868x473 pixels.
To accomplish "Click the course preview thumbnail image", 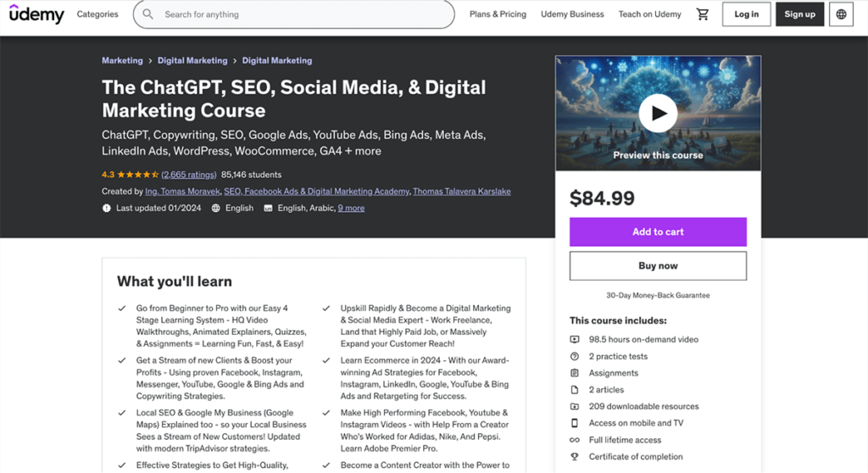I will [x=658, y=113].
